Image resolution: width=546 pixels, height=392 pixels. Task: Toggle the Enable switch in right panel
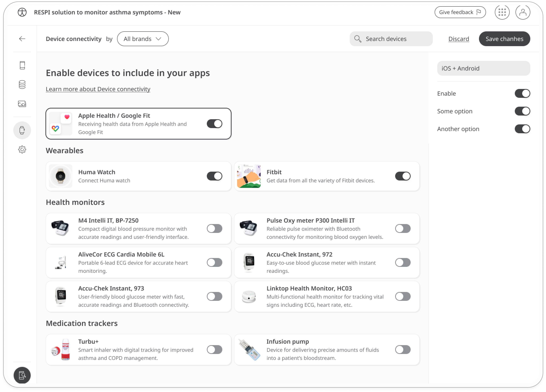522,93
